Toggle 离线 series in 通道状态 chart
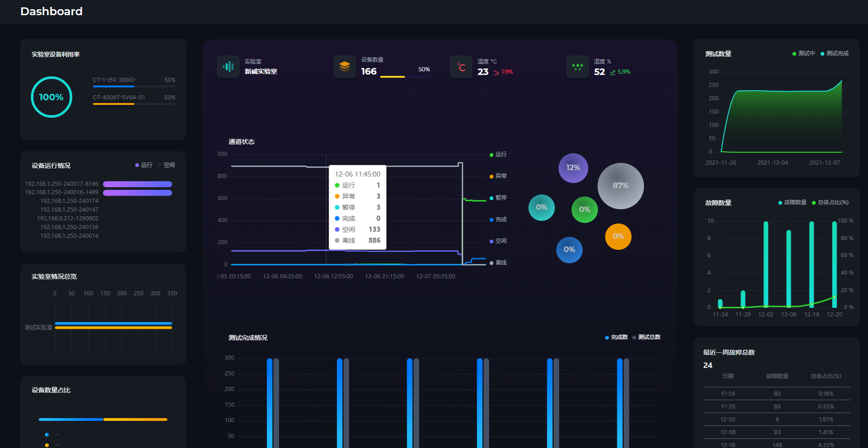The image size is (868, 448). tap(498, 263)
